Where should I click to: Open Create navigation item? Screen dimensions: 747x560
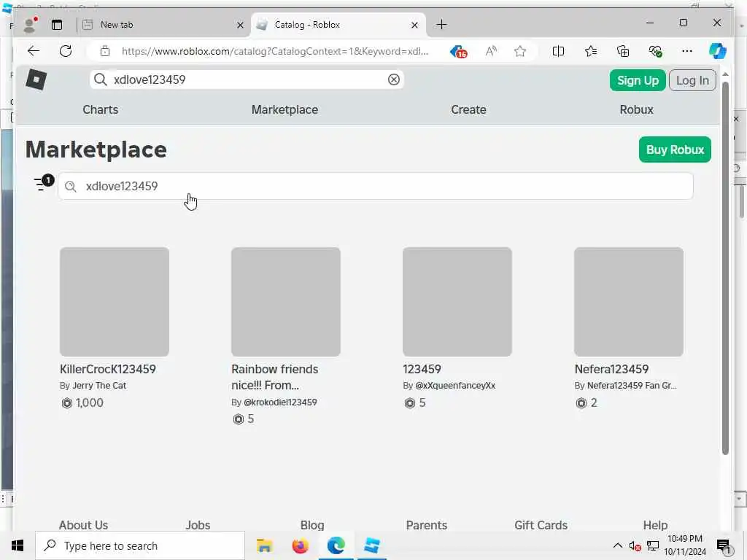pos(468,109)
